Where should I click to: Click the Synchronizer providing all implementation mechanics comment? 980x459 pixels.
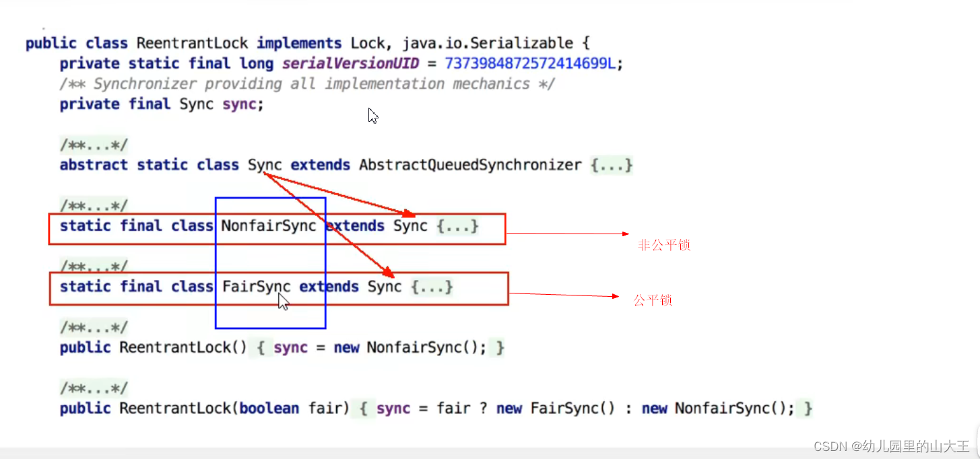click(307, 84)
